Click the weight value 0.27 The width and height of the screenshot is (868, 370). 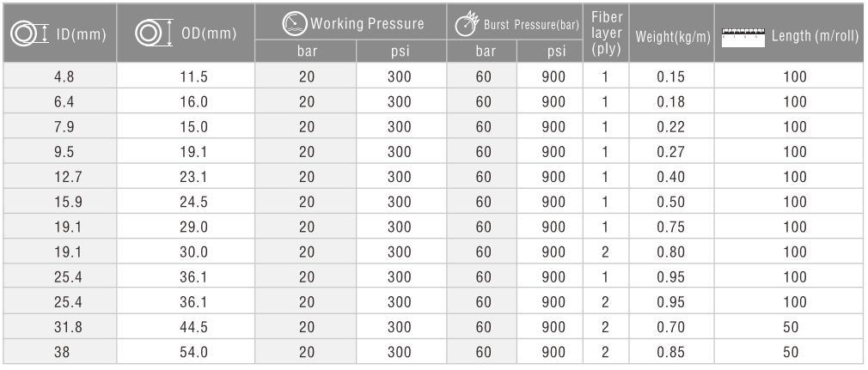coord(671,152)
